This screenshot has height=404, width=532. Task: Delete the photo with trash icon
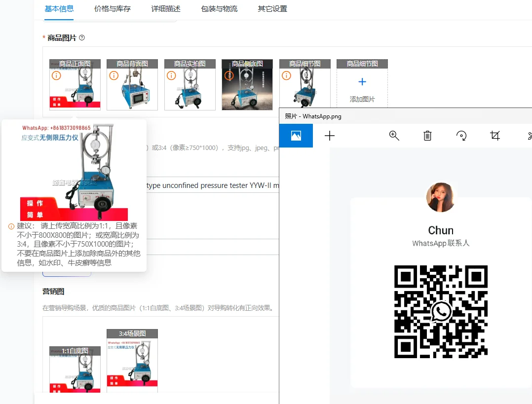(427, 136)
